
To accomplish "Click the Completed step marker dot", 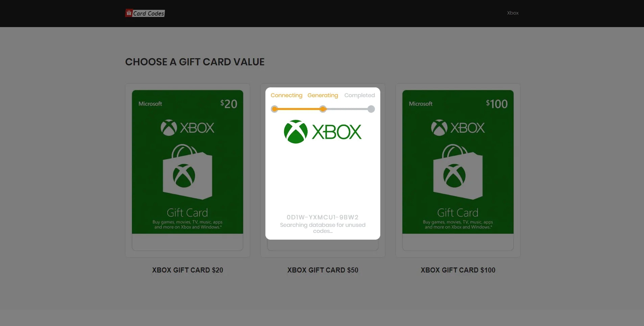I will coord(371,109).
